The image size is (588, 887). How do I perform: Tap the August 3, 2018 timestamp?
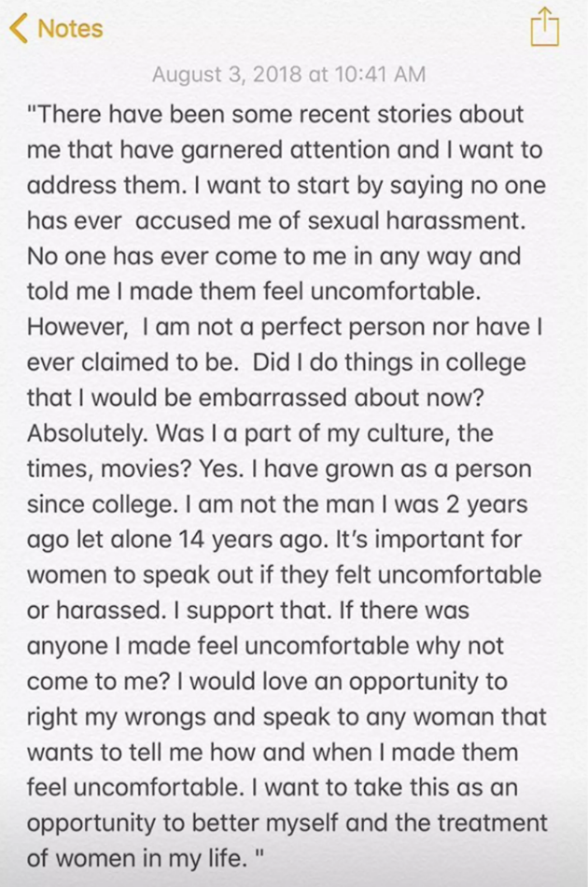288,74
